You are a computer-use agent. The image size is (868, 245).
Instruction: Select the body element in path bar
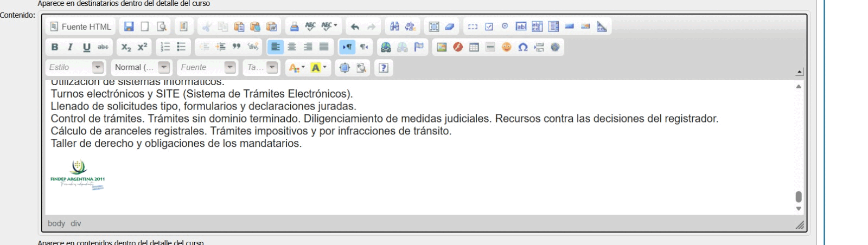tap(56, 223)
